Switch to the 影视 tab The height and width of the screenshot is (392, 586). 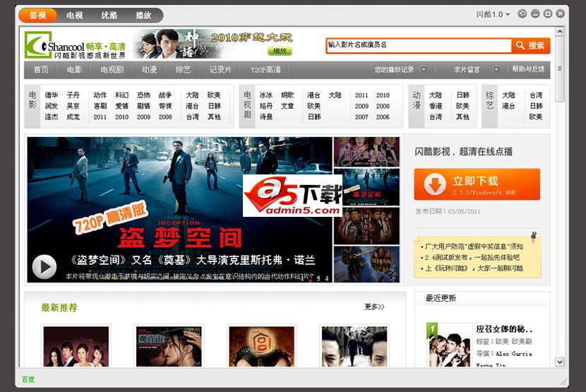click(37, 16)
